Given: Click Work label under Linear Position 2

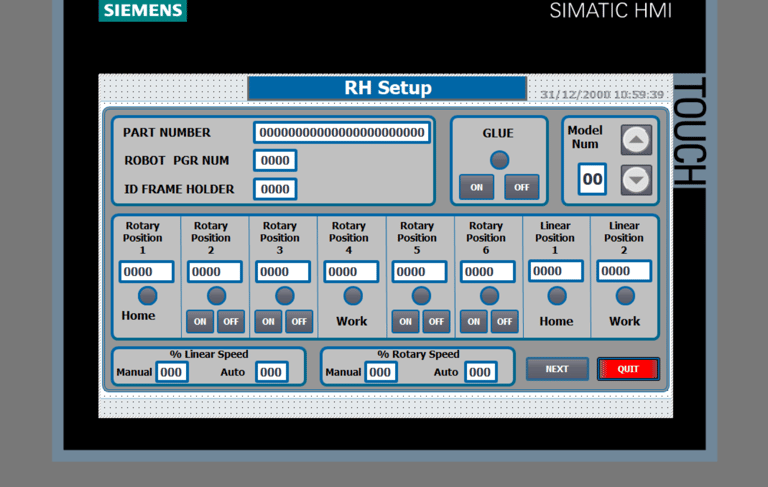Looking at the screenshot, I should [x=624, y=321].
